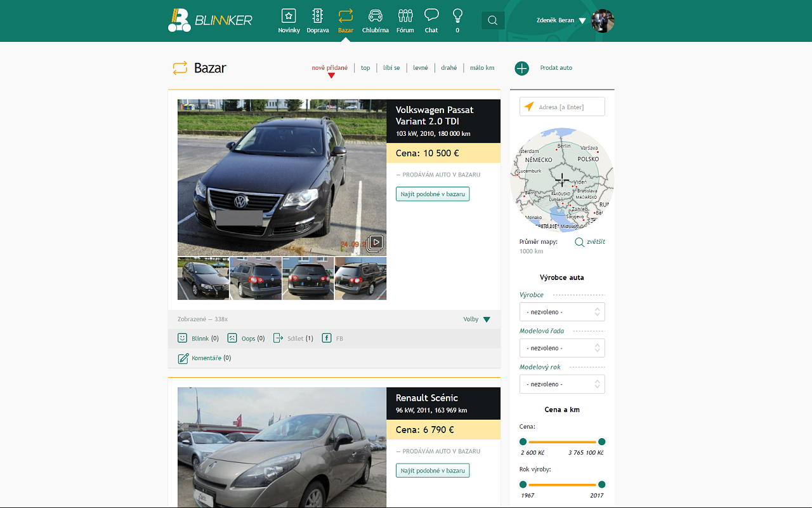Click the left handle of Cena slider
Viewport: 812px width, 508px height.
(x=523, y=442)
